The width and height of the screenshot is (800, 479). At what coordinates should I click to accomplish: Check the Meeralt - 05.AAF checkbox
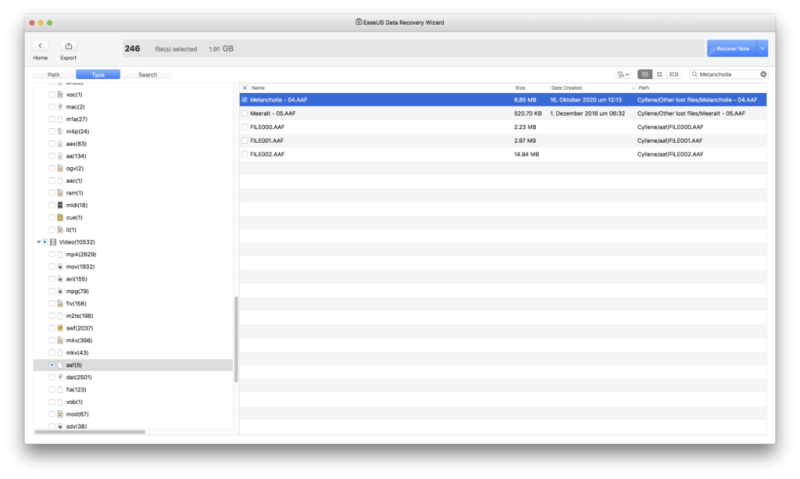pyautogui.click(x=245, y=114)
